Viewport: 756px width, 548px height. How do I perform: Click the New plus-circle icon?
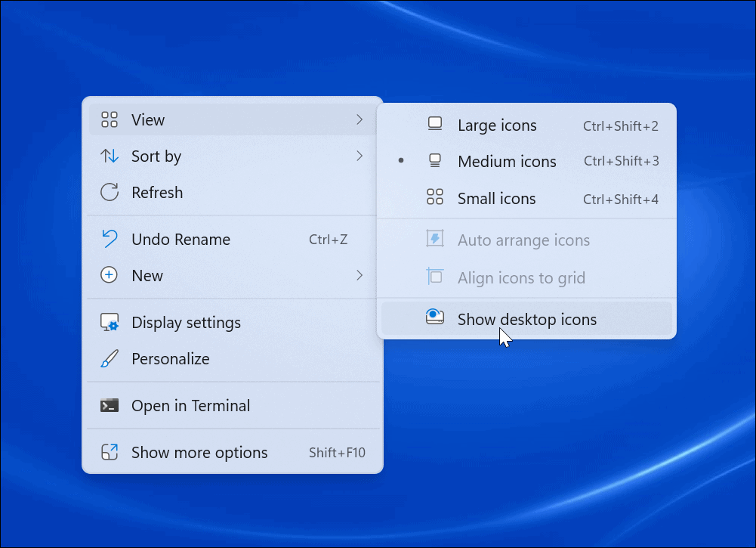(110, 275)
